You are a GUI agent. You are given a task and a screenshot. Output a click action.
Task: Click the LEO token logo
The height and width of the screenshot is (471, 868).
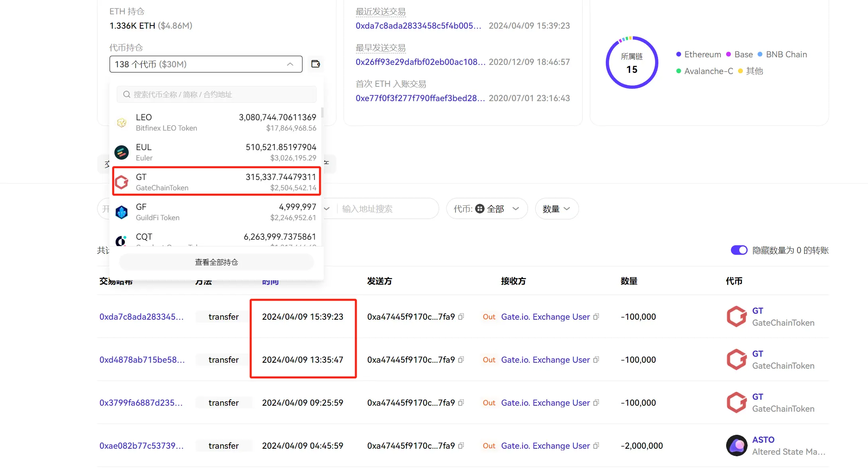122,122
